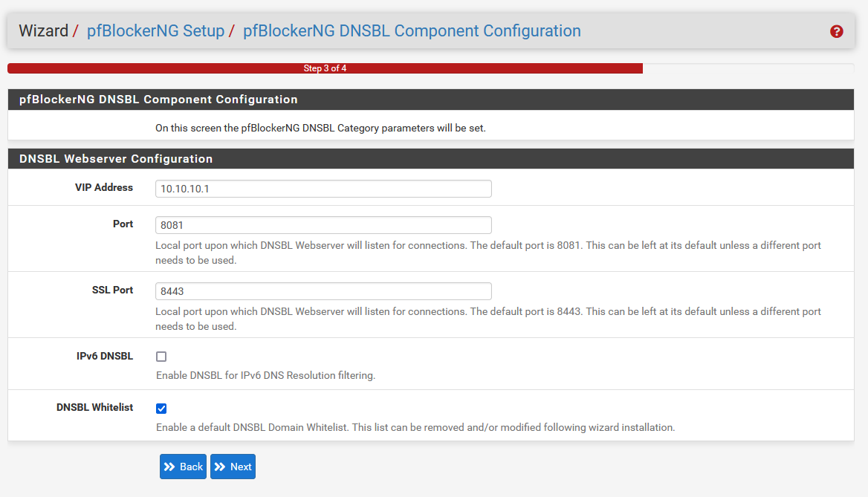Click the double-arrow icon on Back button

169,467
